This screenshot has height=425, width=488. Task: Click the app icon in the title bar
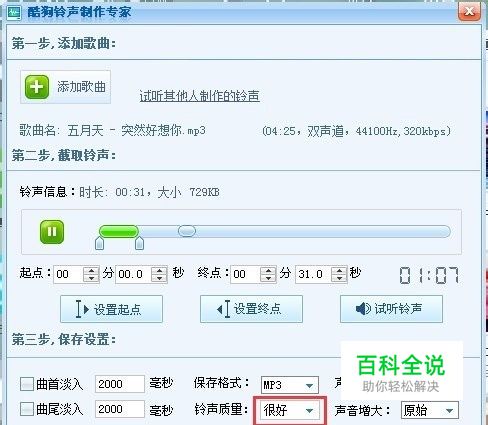point(14,12)
